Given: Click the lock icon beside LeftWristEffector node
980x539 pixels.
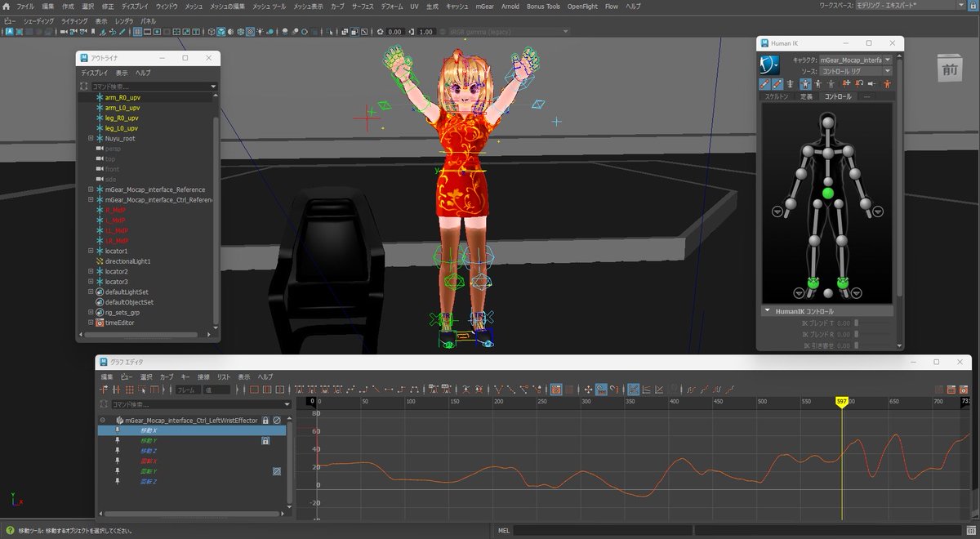Looking at the screenshot, I should click(x=266, y=420).
